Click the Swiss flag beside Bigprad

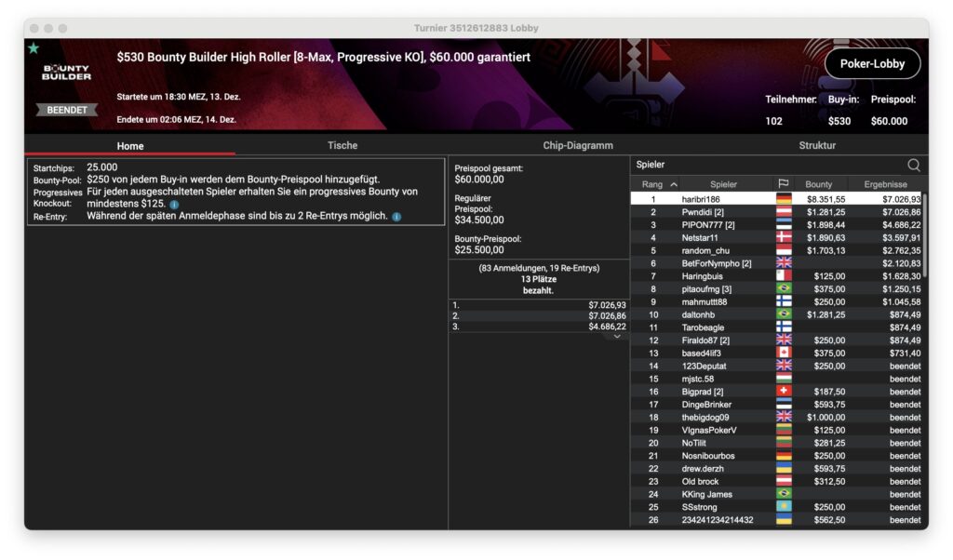pos(783,392)
